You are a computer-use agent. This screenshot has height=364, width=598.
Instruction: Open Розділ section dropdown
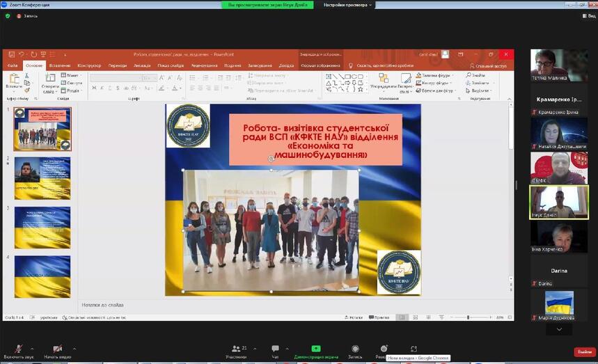point(71,90)
